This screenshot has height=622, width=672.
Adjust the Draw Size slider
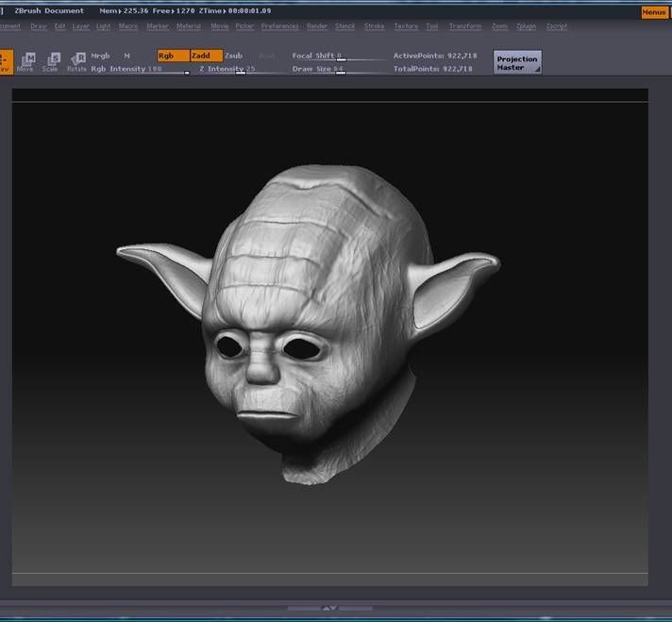(x=339, y=69)
